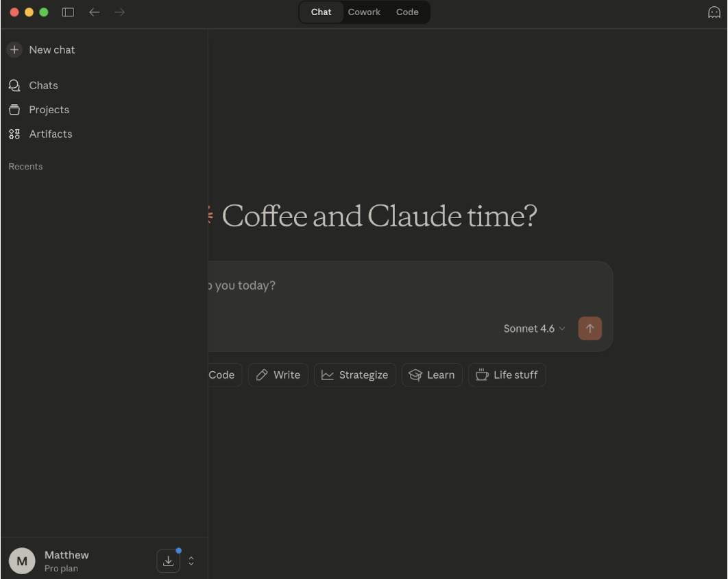
Task: Switch to the Cowork tab
Action: pos(364,12)
